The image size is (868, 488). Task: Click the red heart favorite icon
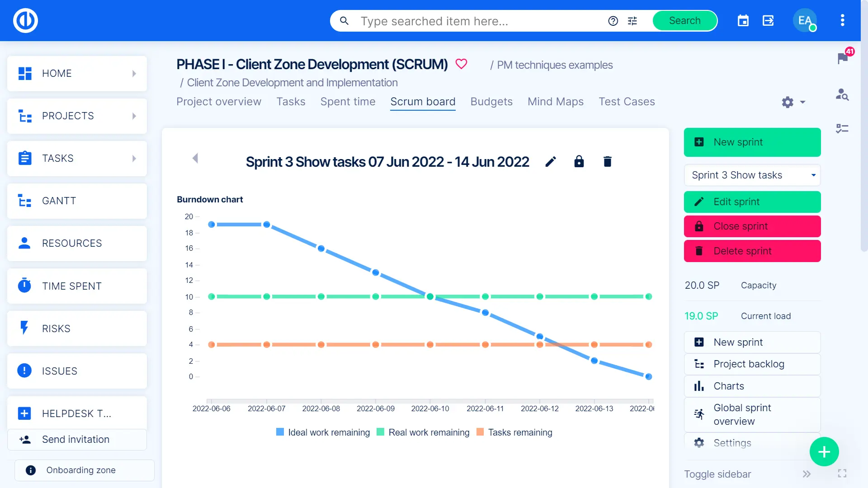click(461, 64)
